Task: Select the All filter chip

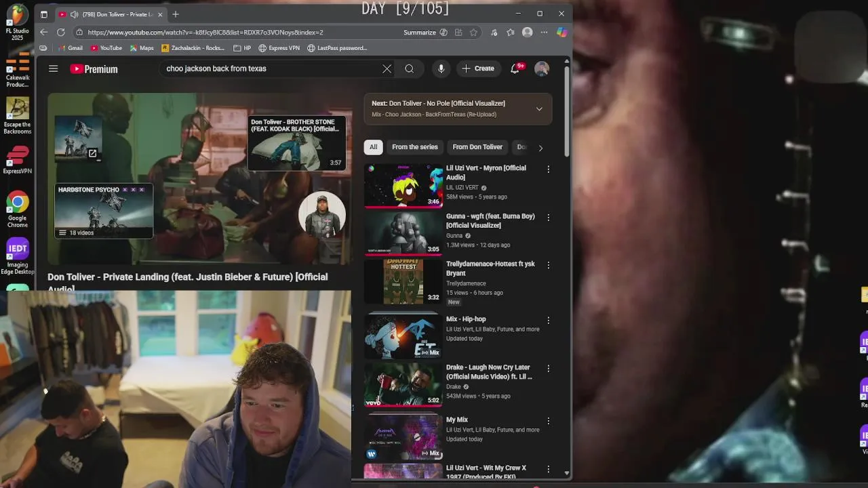Action: click(x=373, y=147)
